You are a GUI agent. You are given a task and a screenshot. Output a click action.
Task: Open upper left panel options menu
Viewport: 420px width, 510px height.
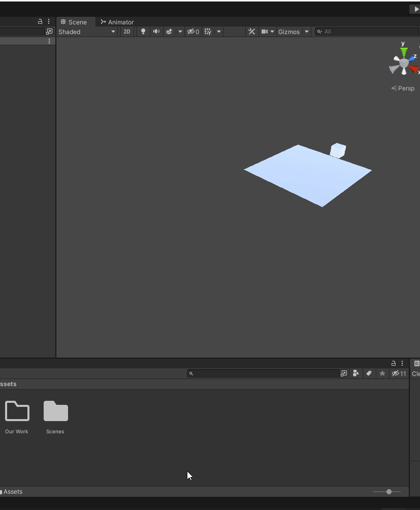(x=49, y=21)
